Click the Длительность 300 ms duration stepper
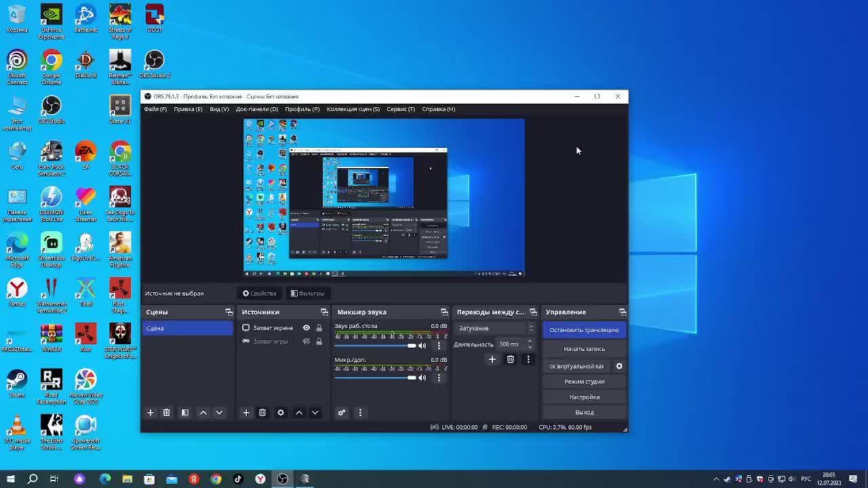Image resolution: width=868 pixels, height=488 pixels. click(x=530, y=344)
